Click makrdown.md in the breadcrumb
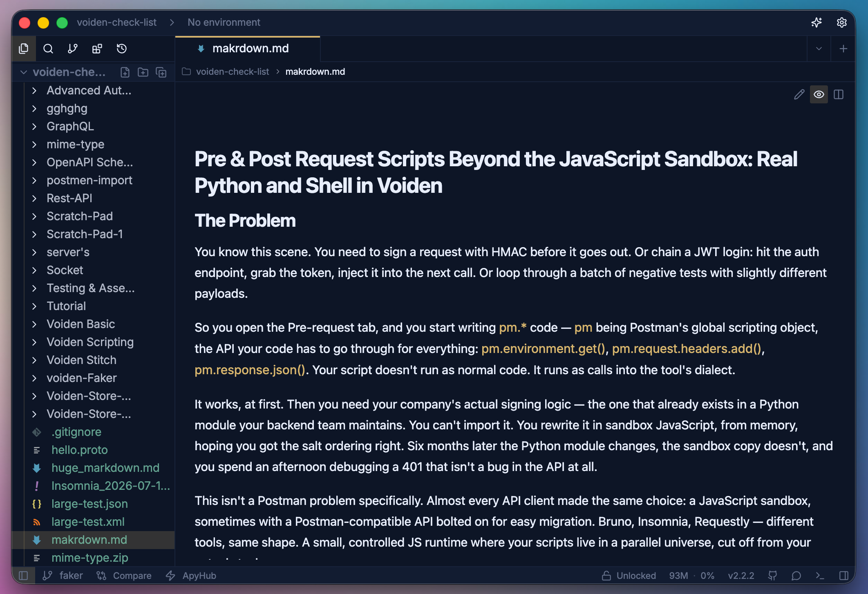Screen dimensions: 868x594 (x=315, y=72)
